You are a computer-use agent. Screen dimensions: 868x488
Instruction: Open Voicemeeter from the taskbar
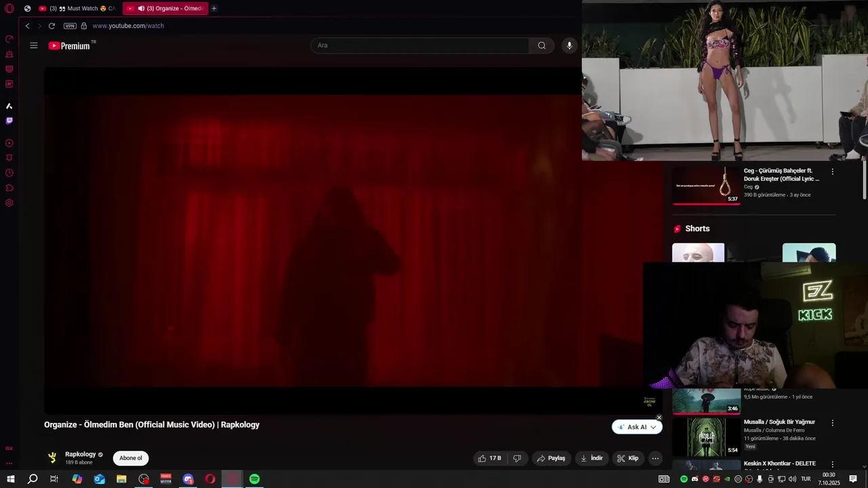point(166,479)
